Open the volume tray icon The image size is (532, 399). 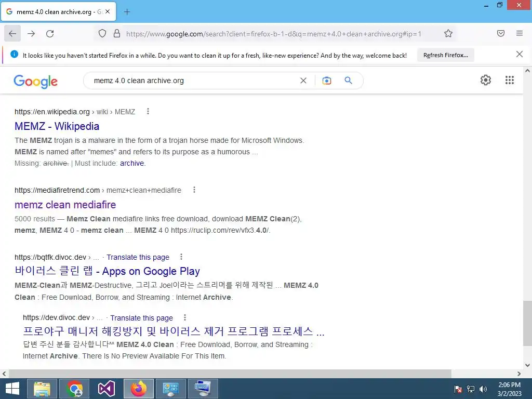(483, 389)
